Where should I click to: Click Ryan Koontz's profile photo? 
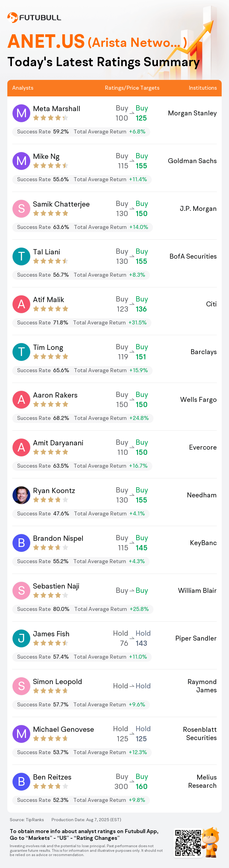[x=21, y=495]
